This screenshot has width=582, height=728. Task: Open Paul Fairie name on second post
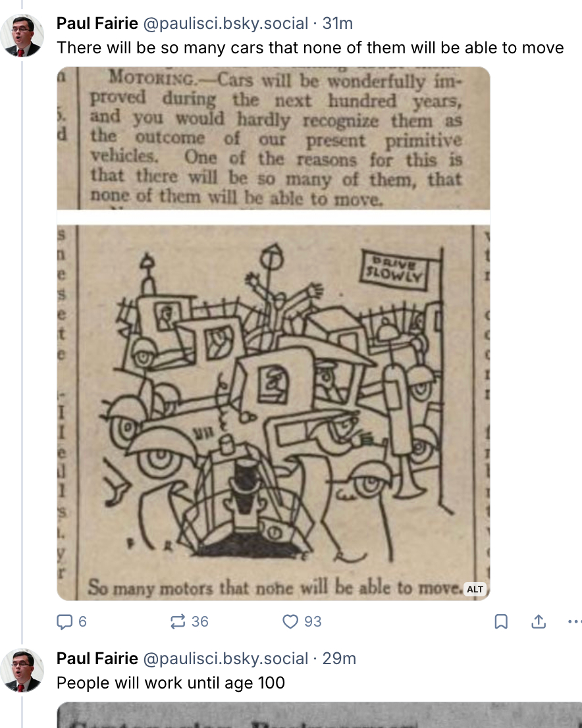pos(97,658)
